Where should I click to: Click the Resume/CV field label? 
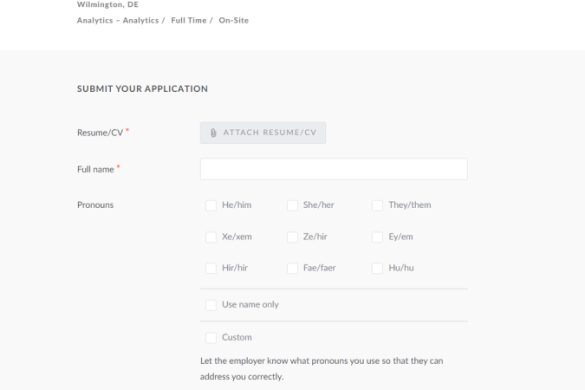[x=100, y=132]
